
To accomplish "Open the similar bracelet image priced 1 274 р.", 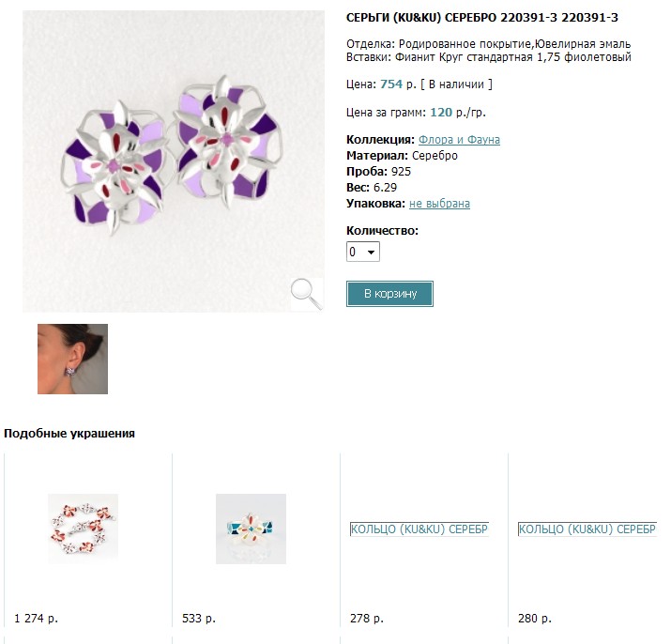I will tap(83, 529).
